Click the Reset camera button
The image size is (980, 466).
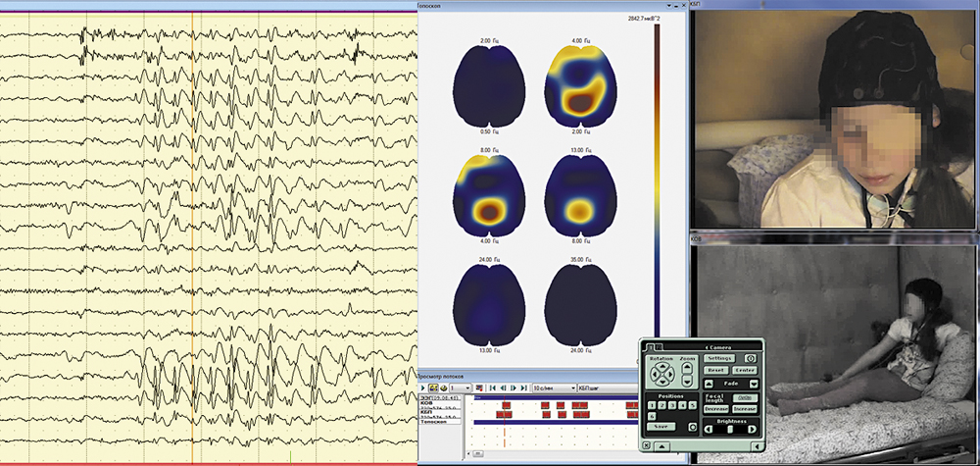715,370
